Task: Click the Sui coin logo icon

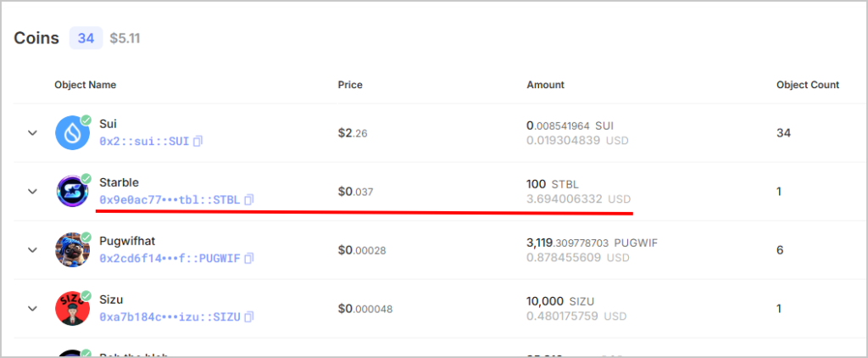Action: (x=72, y=133)
